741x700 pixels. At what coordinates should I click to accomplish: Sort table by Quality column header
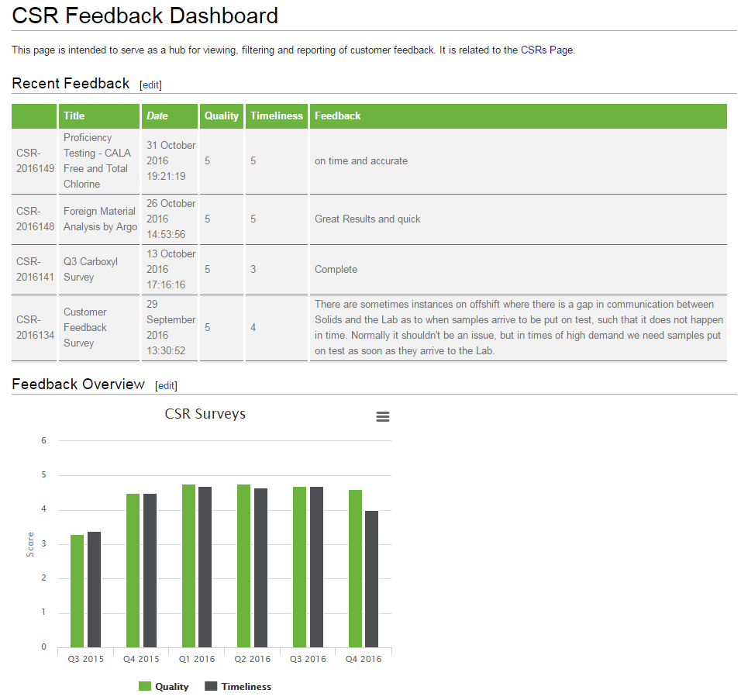click(221, 116)
